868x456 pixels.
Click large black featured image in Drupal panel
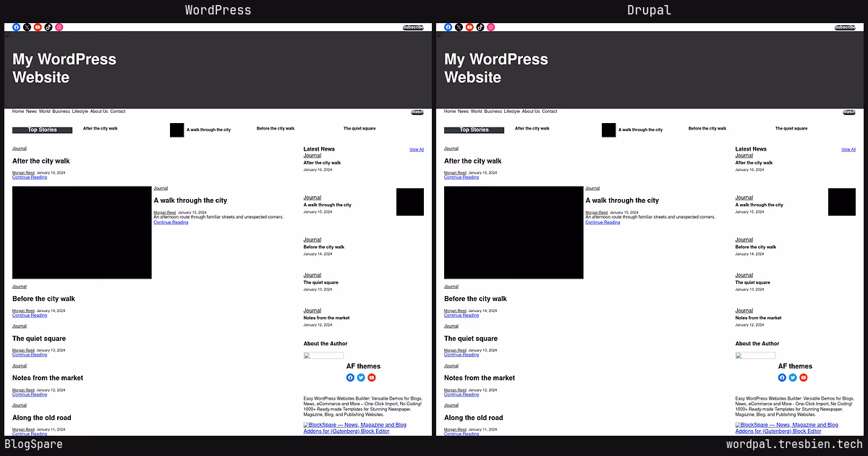click(514, 232)
